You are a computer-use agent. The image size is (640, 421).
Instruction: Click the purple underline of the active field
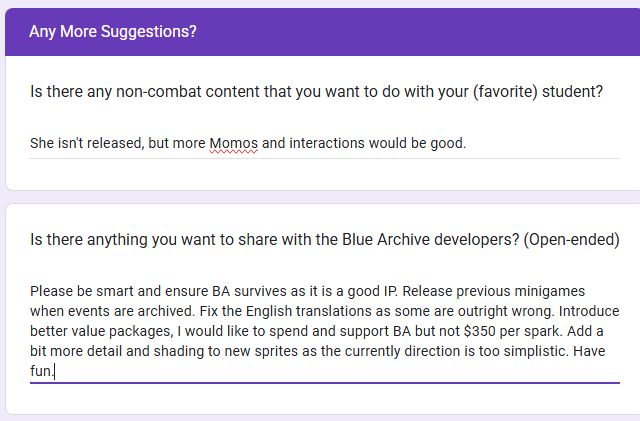(324, 383)
